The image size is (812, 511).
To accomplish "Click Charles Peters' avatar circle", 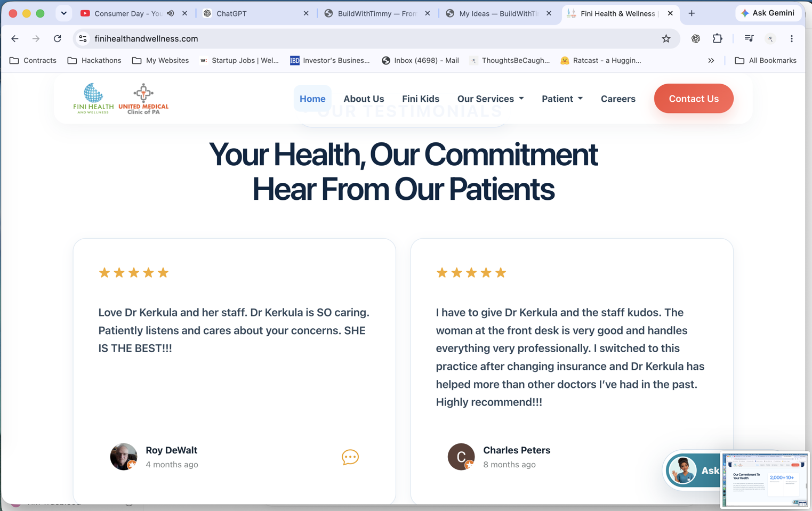I will point(461,457).
